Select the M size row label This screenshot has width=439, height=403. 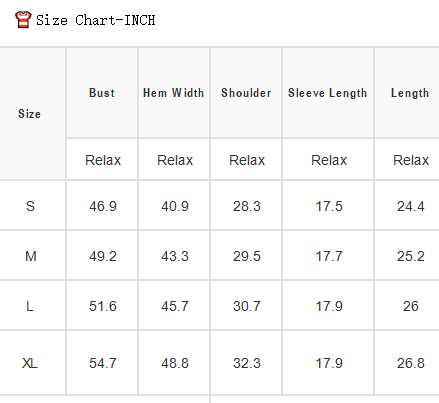coord(31,256)
